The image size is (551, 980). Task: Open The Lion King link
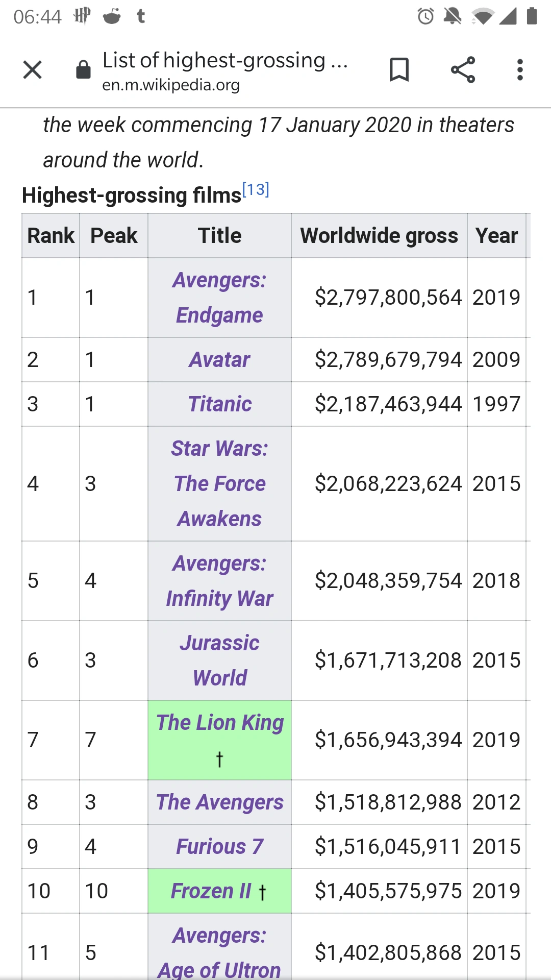click(x=219, y=723)
